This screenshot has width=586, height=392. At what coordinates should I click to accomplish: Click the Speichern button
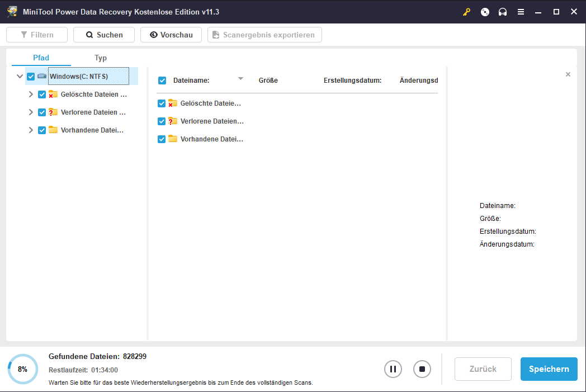point(549,369)
